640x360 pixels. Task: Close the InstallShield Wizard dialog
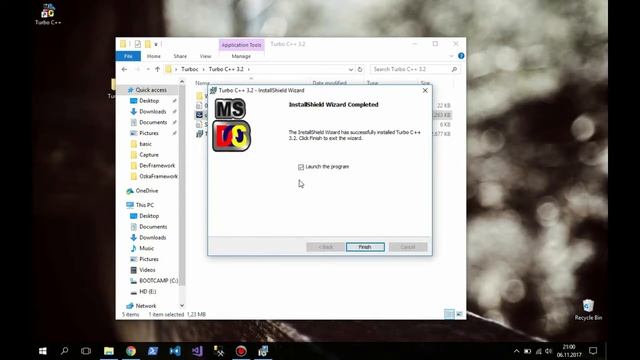[x=425, y=90]
